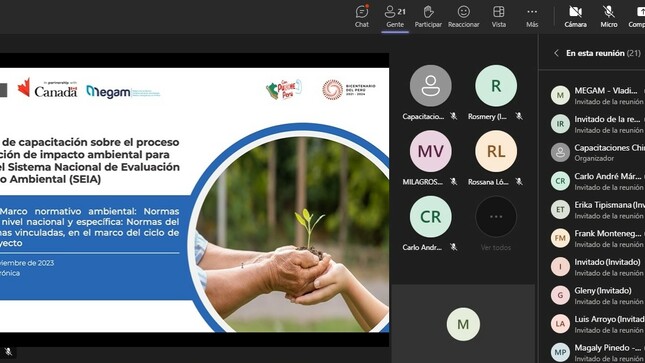The height and width of the screenshot is (363, 645).
Task: Unmute using the Micro button
Action: (x=609, y=16)
